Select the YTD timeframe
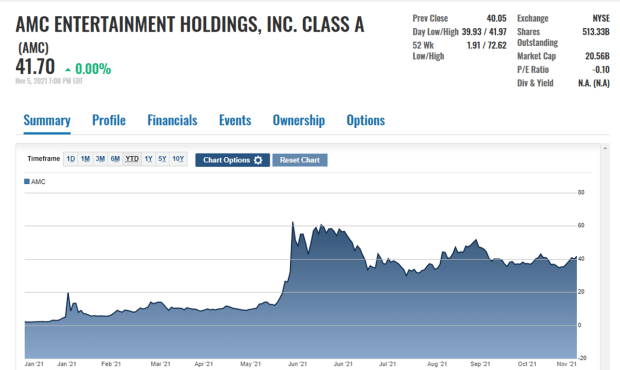The height and width of the screenshot is (370, 620). (132, 159)
